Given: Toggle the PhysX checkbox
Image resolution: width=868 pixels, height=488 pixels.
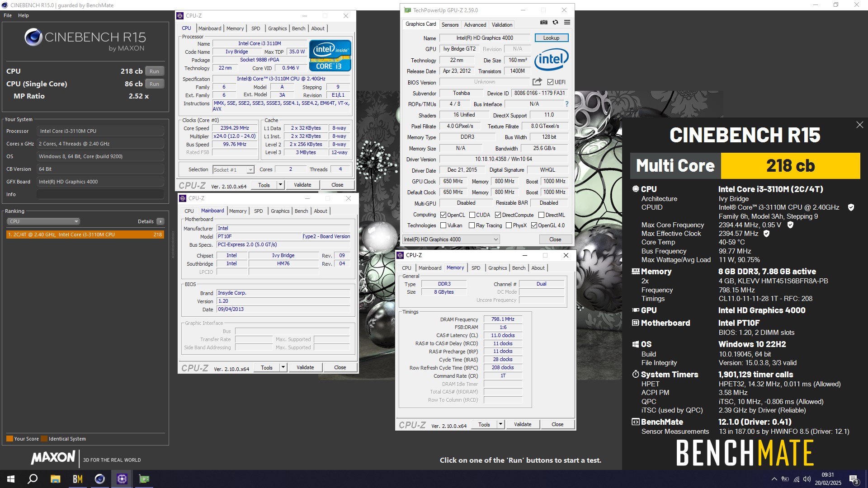Looking at the screenshot, I should click(x=509, y=225).
